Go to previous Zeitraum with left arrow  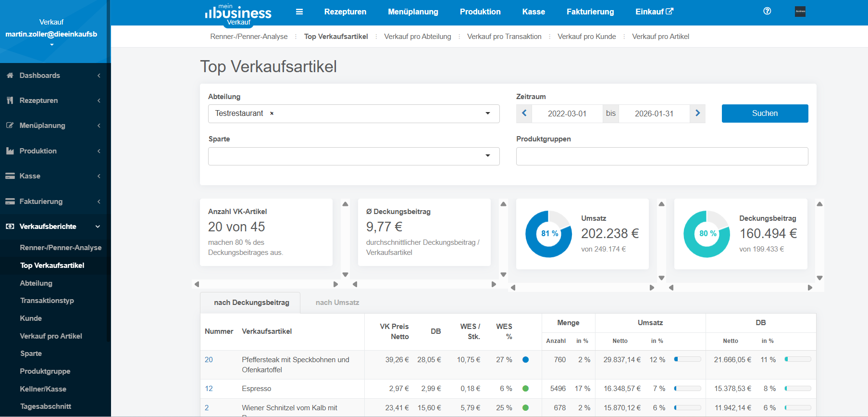[x=524, y=114]
